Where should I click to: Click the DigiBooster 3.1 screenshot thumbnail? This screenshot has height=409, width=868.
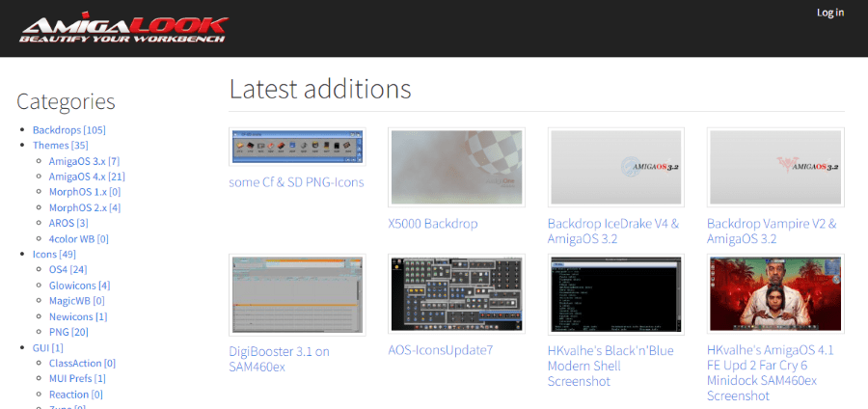click(297, 294)
